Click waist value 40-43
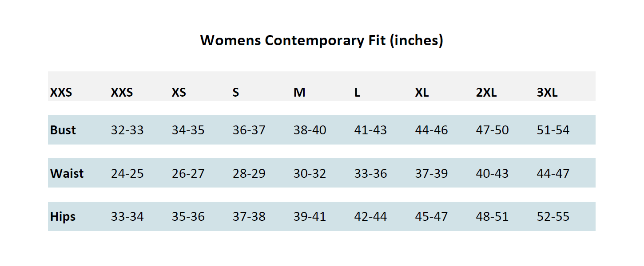Screen dimensions: 644x266 (492, 173)
